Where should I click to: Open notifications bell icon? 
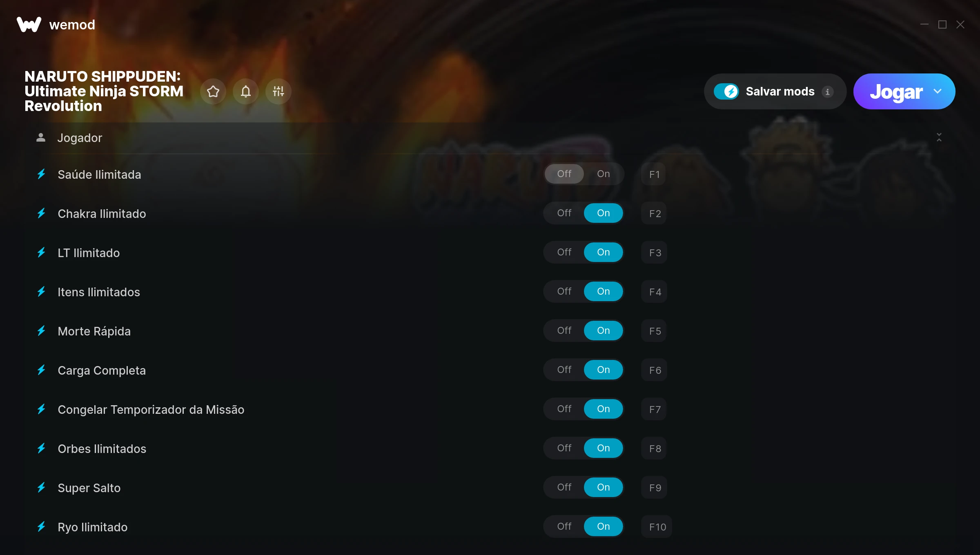coord(246,91)
